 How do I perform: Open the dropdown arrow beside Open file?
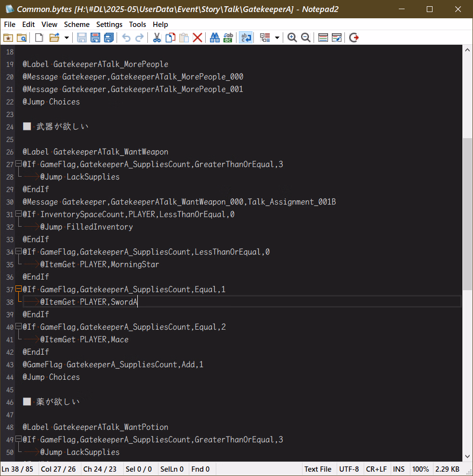(66, 38)
